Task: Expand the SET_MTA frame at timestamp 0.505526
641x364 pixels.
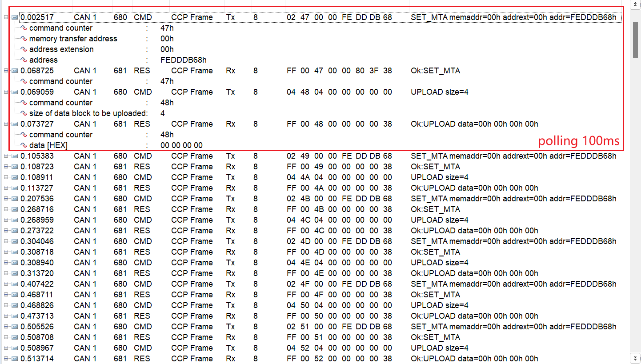Action: tap(5, 326)
